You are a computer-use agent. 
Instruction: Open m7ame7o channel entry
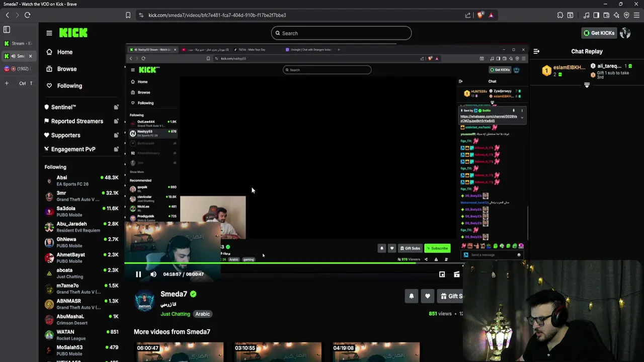pos(82,289)
